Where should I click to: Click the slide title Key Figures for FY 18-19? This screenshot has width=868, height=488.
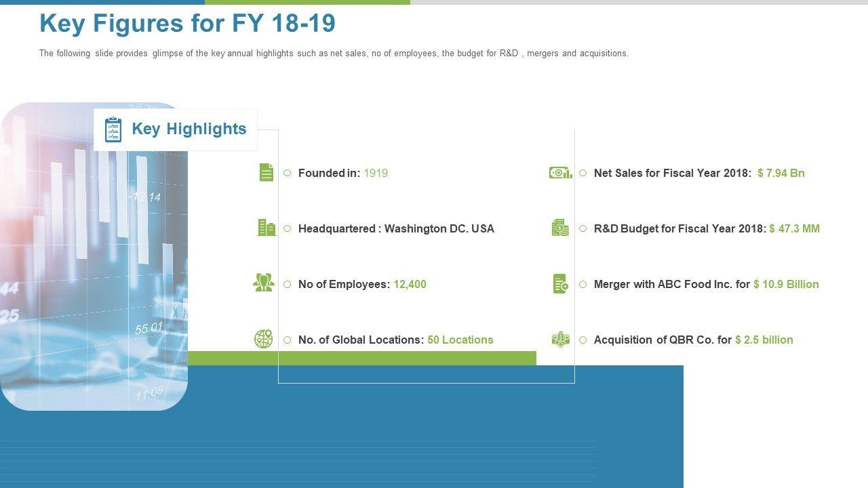click(x=188, y=24)
